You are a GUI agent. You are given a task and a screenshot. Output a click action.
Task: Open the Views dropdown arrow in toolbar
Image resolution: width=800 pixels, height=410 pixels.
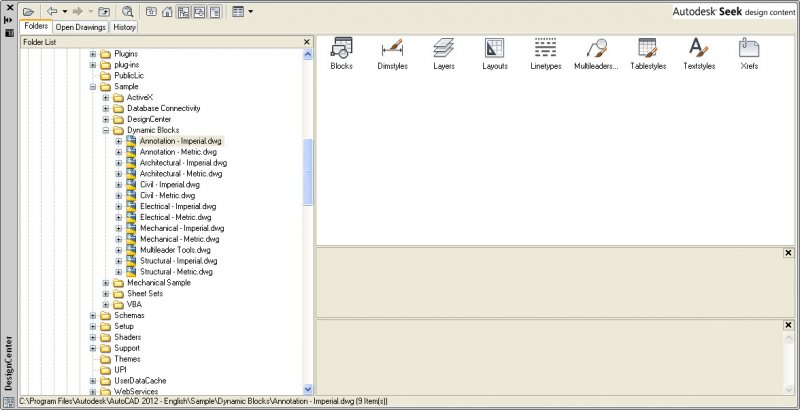click(x=250, y=12)
